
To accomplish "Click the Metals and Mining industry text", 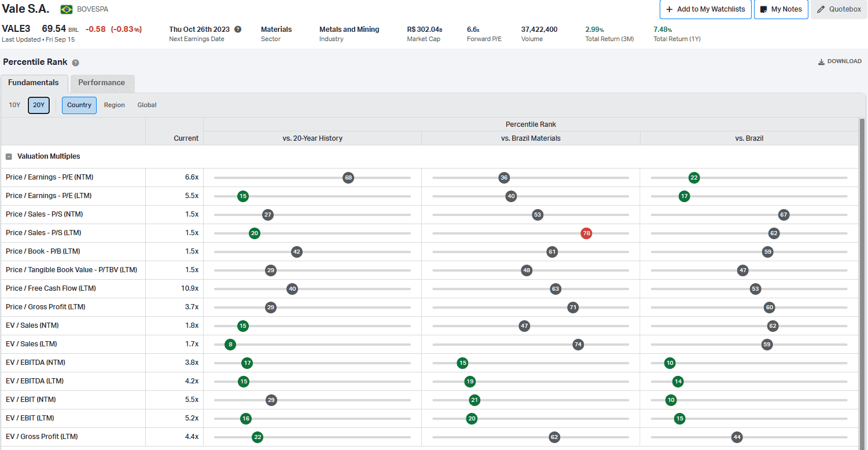I will coord(350,30).
